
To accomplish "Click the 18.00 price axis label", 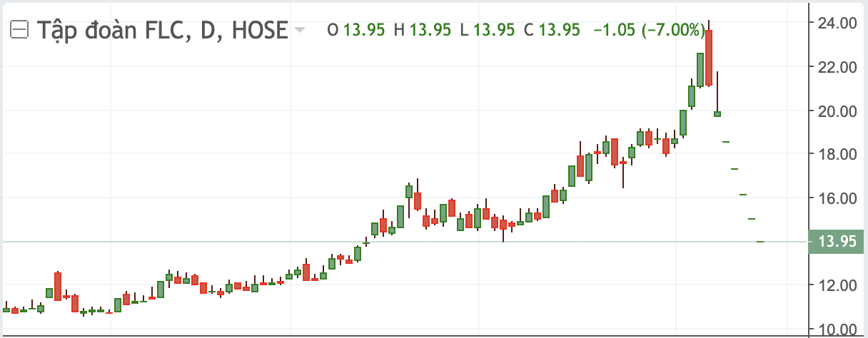I will (837, 155).
